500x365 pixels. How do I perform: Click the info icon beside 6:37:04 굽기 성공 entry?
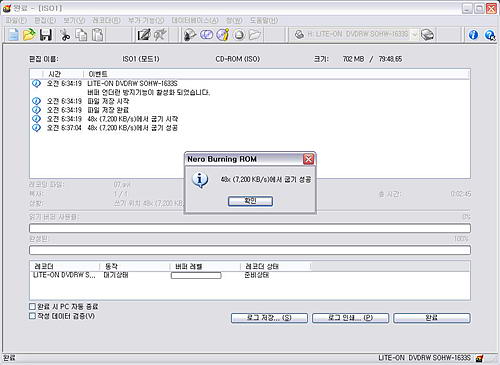coord(36,128)
